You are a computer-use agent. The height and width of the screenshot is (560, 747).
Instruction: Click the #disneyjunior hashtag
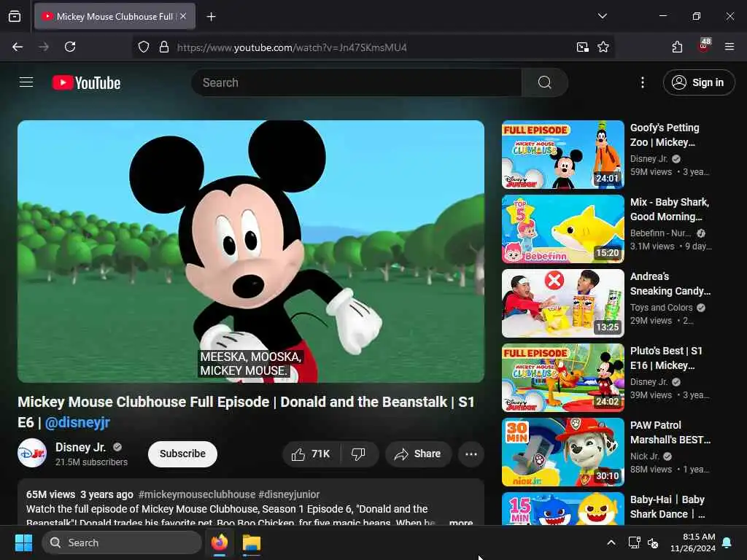[289, 494]
